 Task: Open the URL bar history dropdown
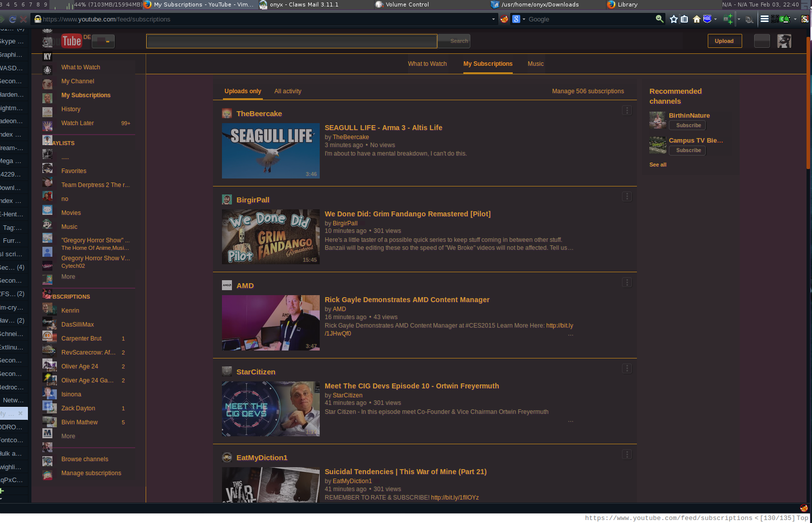tap(493, 19)
